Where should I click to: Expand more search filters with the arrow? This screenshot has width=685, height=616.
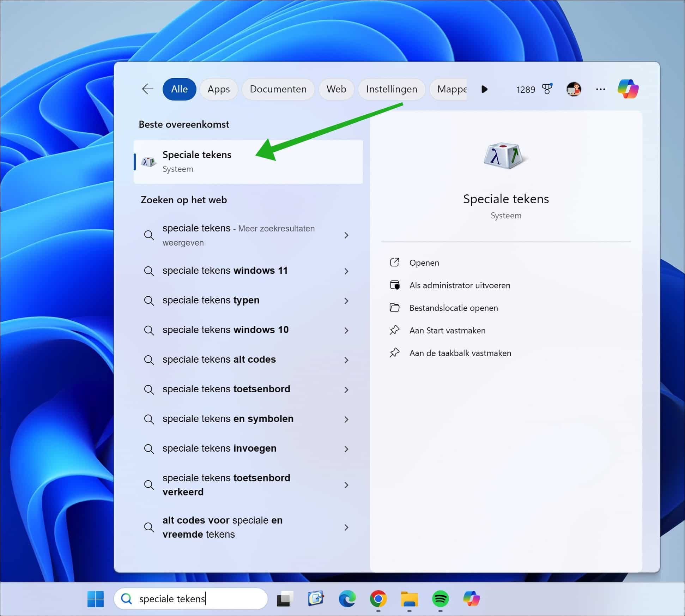coord(485,89)
